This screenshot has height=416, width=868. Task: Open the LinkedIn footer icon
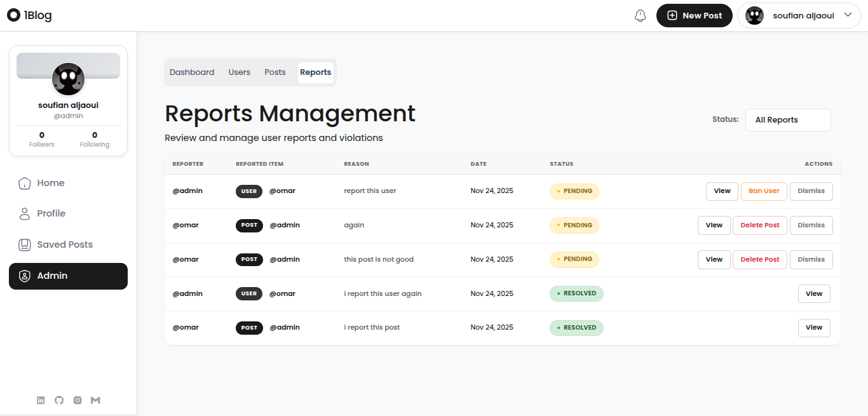coord(41,400)
